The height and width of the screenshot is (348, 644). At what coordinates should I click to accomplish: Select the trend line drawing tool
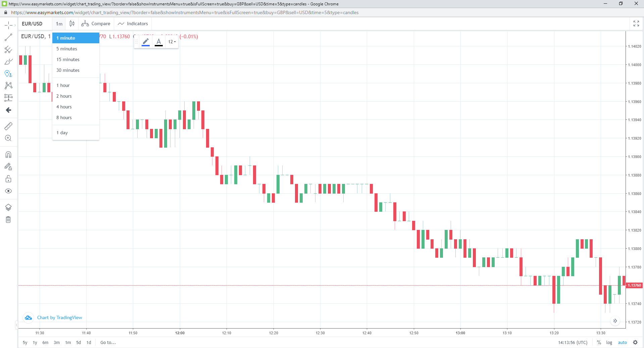8,37
